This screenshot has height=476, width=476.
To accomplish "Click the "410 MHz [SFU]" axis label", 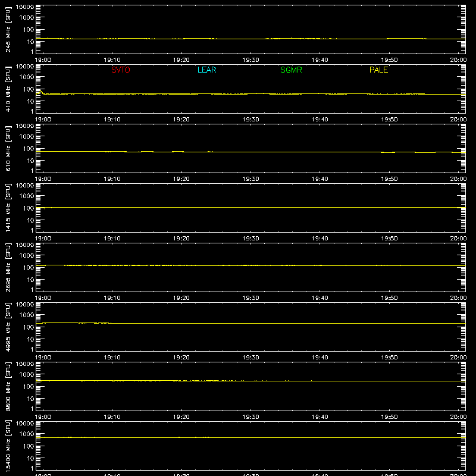I will 8,89.
